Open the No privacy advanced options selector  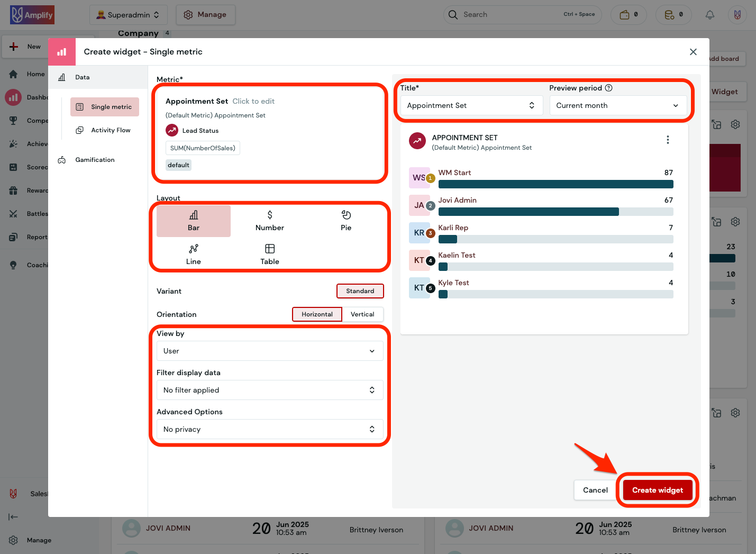point(269,429)
